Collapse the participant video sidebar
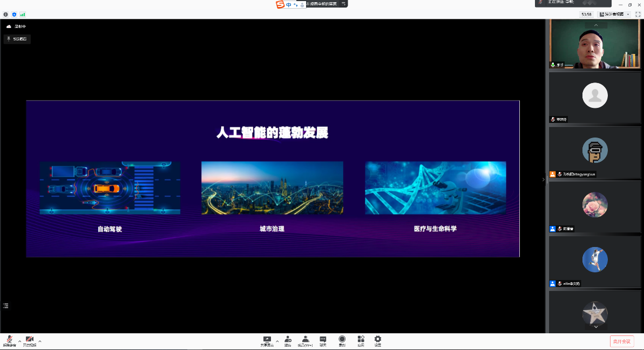644x350 pixels. [543, 180]
